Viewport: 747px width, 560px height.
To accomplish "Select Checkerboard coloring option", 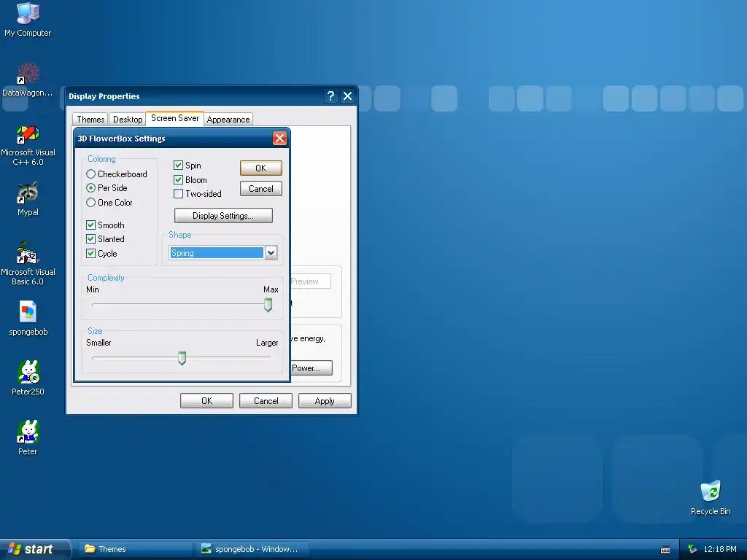I will coord(117,174).
